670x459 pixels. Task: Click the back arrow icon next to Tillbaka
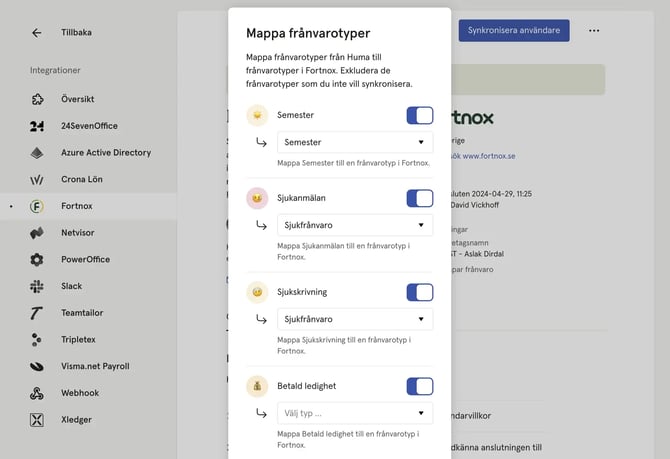tap(37, 33)
